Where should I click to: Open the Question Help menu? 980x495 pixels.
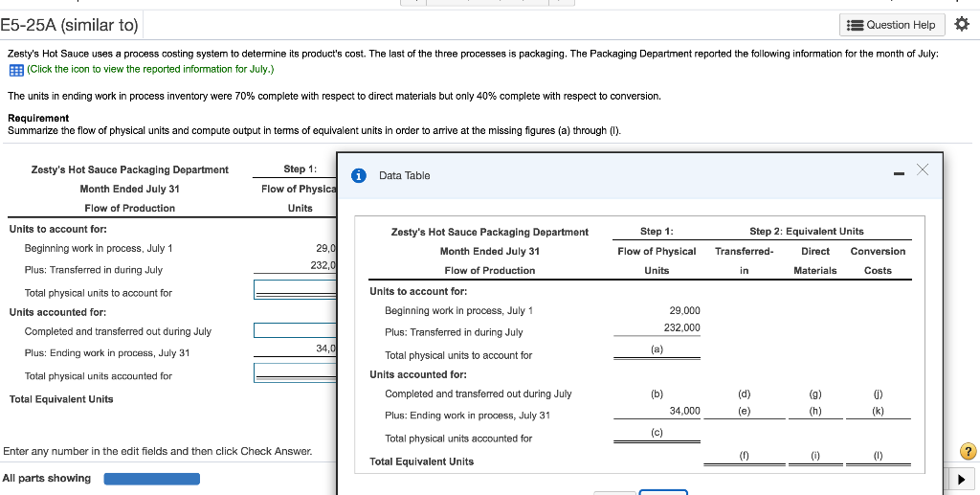tap(892, 25)
